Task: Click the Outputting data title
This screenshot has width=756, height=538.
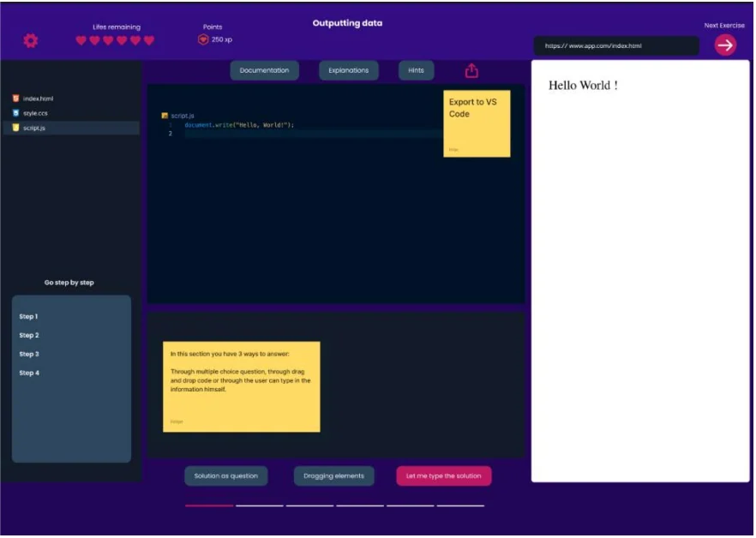Action: [347, 22]
